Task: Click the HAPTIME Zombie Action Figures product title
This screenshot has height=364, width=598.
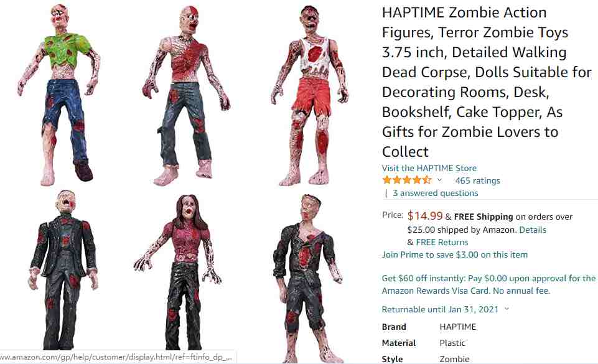Action: click(487, 82)
